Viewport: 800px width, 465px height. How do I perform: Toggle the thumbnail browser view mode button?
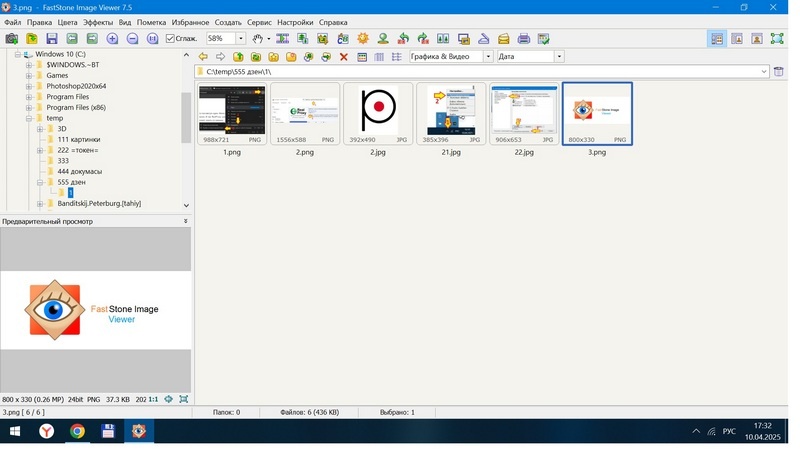[717, 39]
